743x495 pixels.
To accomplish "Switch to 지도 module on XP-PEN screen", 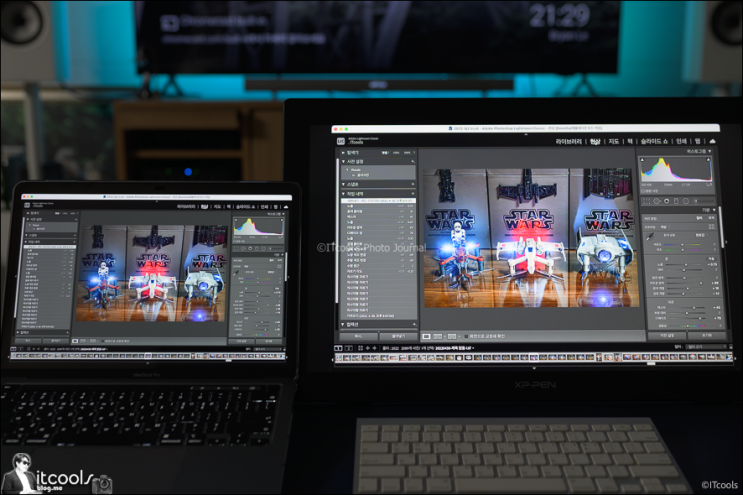I will pyautogui.click(x=614, y=141).
